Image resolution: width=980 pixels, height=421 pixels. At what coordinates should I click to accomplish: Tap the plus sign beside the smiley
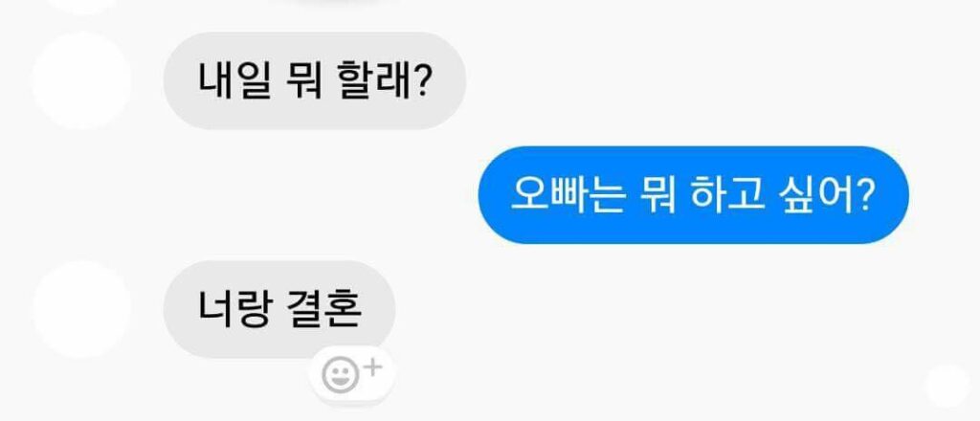[372, 367]
